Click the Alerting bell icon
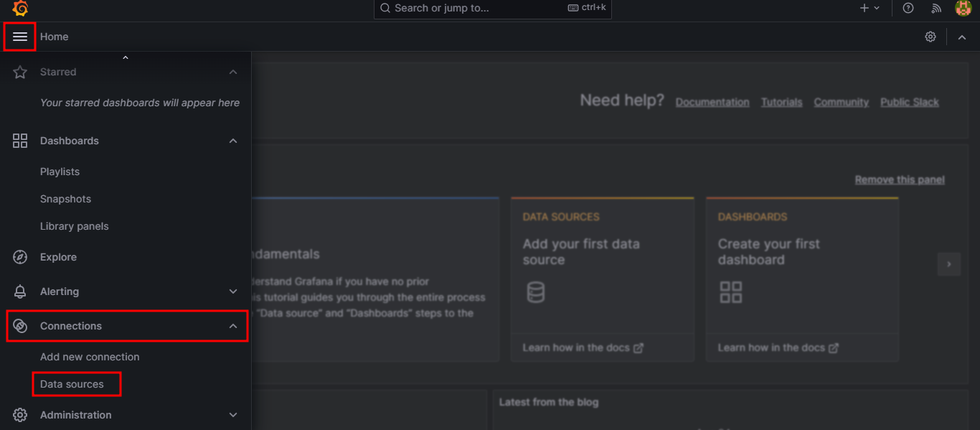The width and height of the screenshot is (980, 430). tap(19, 291)
